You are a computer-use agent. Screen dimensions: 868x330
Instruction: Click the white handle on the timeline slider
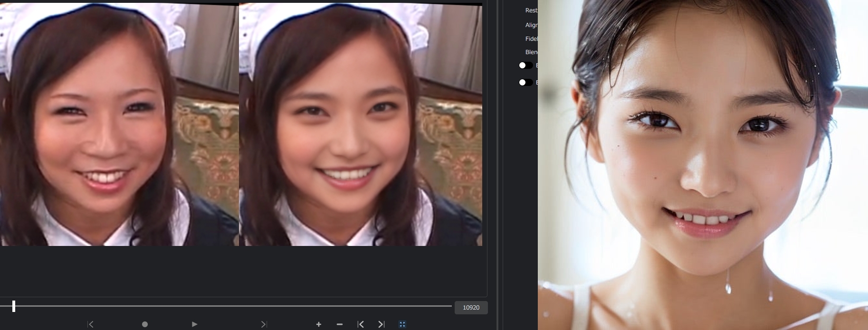[14, 306]
